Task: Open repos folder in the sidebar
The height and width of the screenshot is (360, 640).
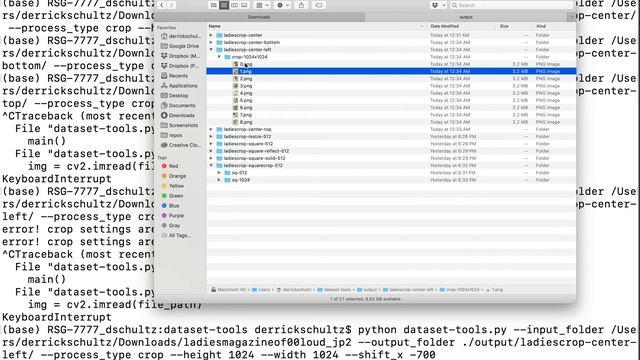Action: (172, 135)
